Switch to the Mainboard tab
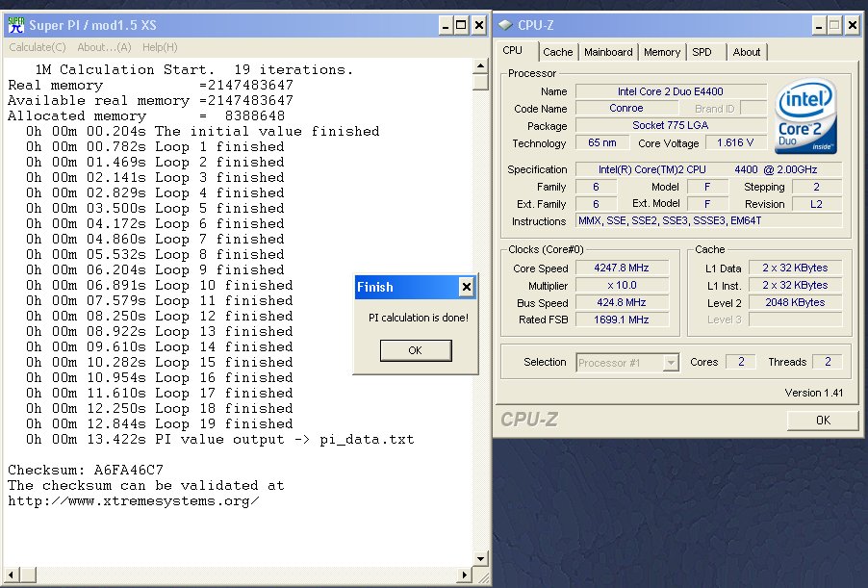 click(608, 52)
